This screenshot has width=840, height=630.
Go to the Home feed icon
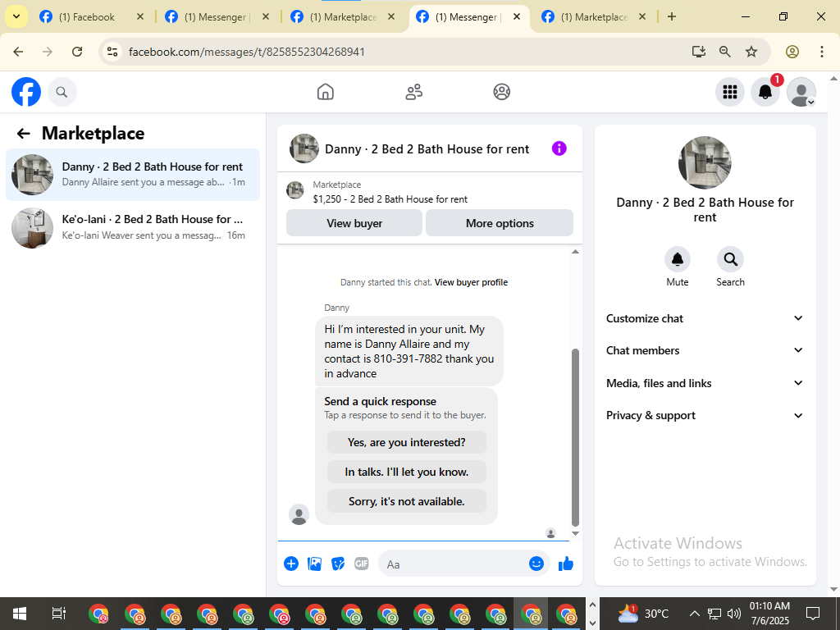(x=325, y=92)
